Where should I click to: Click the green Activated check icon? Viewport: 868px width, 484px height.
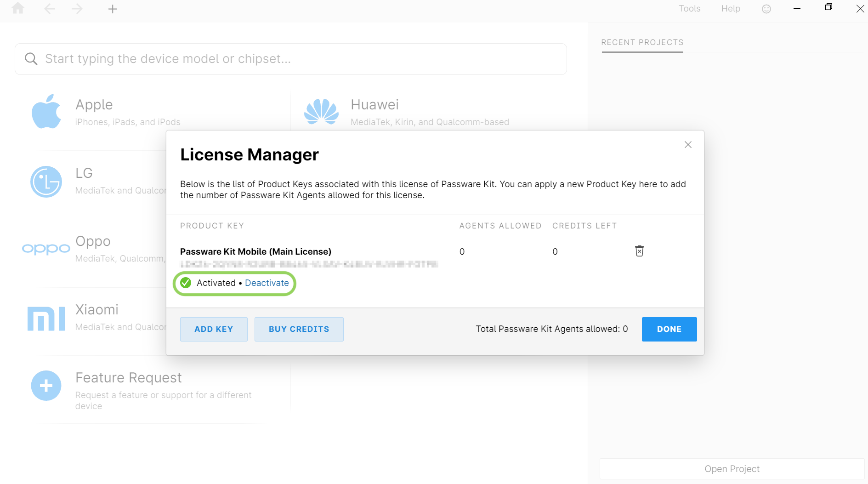click(x=186, y=283)
